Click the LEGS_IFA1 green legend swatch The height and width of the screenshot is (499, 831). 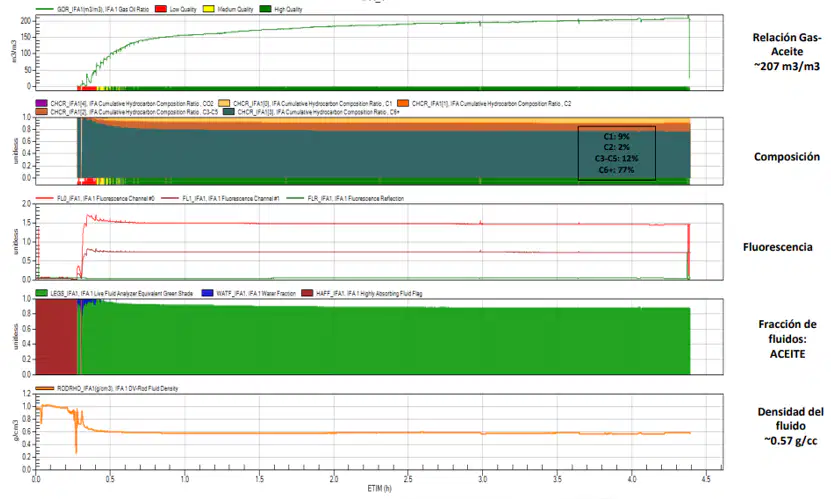click(41, 293)
